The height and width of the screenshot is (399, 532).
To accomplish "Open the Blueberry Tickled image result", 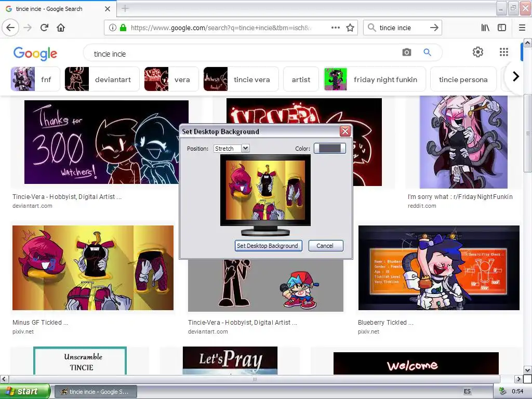I will coord(438,268).
